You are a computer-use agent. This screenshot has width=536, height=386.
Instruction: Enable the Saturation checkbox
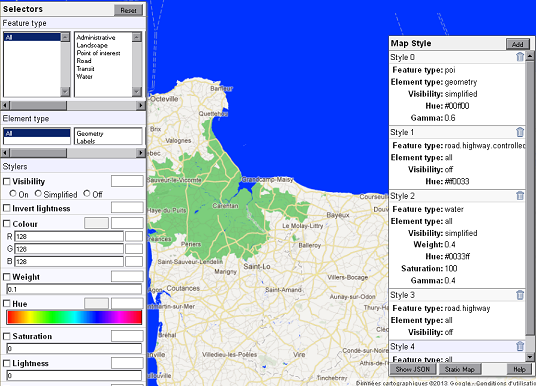pos(6,336)
